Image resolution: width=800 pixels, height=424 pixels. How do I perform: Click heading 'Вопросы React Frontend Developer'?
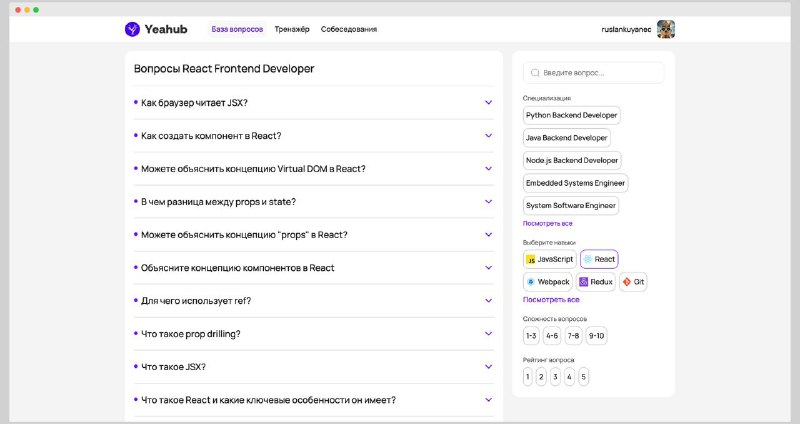click(x=224, y=68)
